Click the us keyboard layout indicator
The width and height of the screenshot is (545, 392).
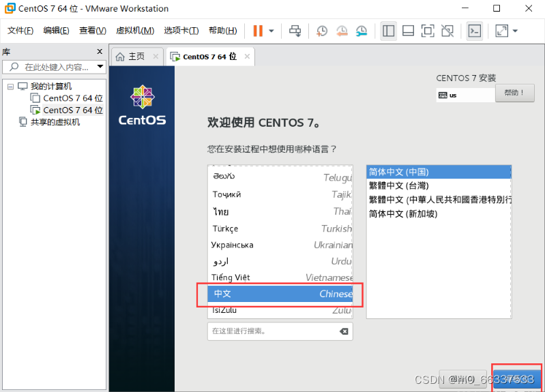(465, 95)
